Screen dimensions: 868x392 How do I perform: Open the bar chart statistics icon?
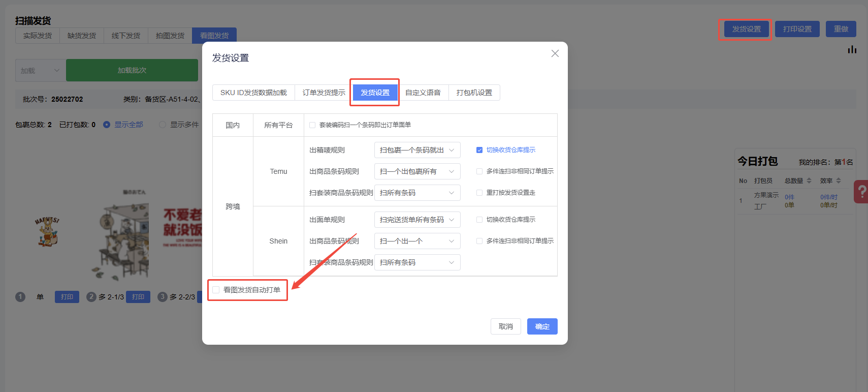(852, 49)
